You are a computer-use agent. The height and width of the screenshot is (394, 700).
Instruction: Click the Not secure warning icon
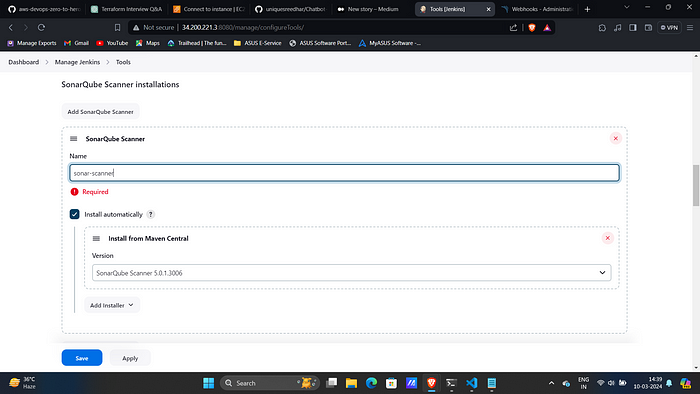tap(137, 28)
